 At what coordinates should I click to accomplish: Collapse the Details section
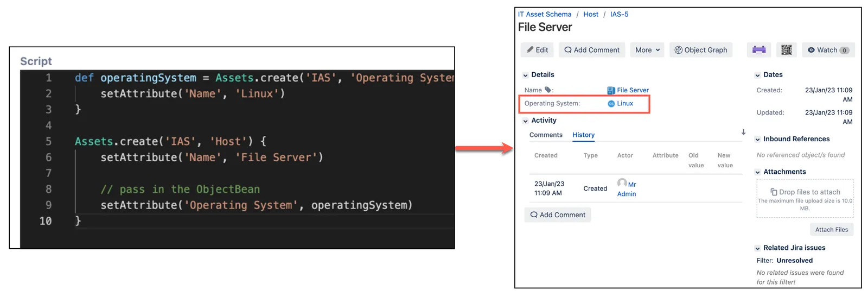click(525, 75)
